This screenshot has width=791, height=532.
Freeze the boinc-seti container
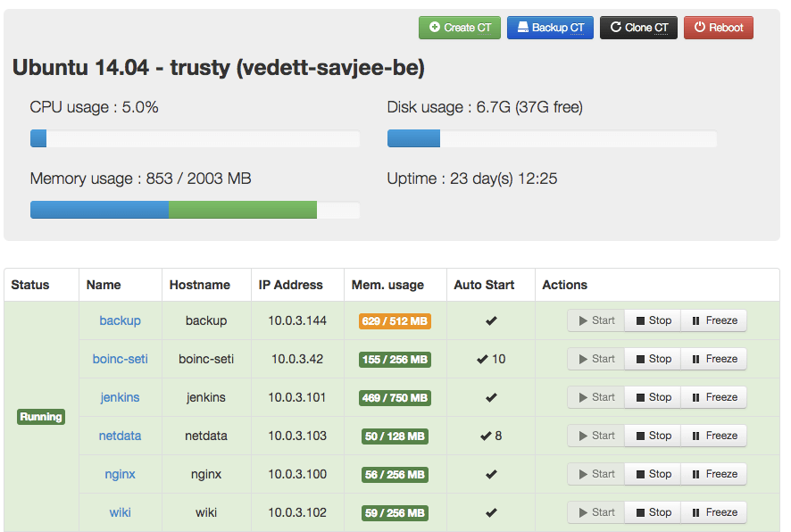pos(714,359)
